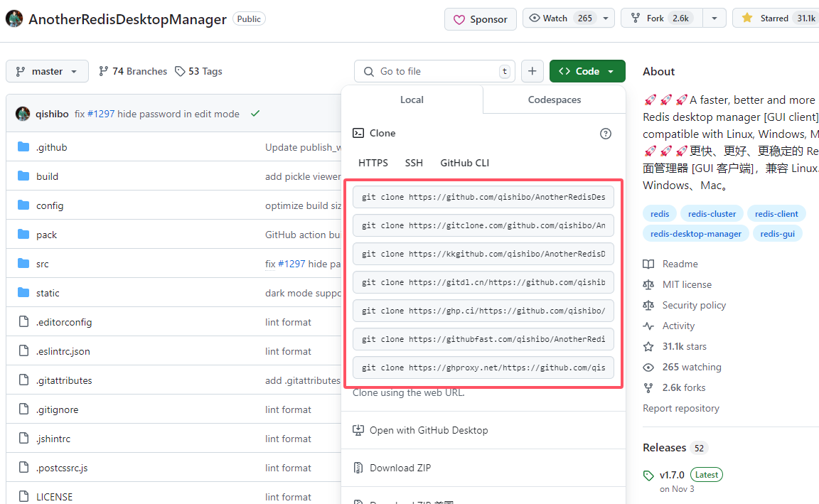Click the Watch button with eye icon
This screenshot has height=504, width=819.
click(x=560, y=18)
